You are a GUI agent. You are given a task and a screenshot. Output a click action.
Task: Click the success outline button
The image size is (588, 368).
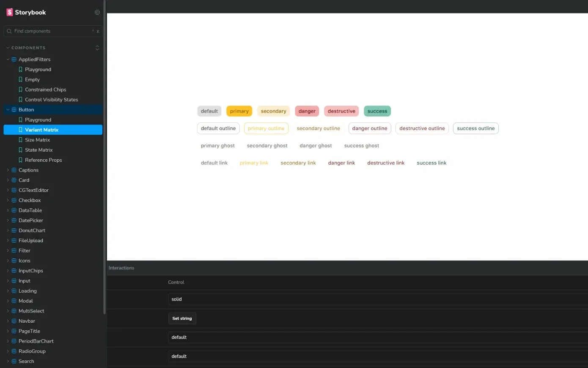point(476,128)
